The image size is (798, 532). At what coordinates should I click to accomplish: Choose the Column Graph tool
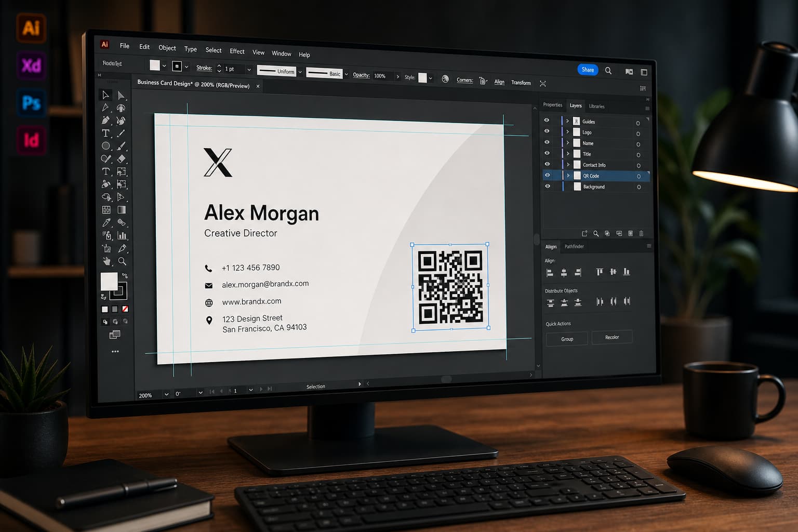coord(122,235)
